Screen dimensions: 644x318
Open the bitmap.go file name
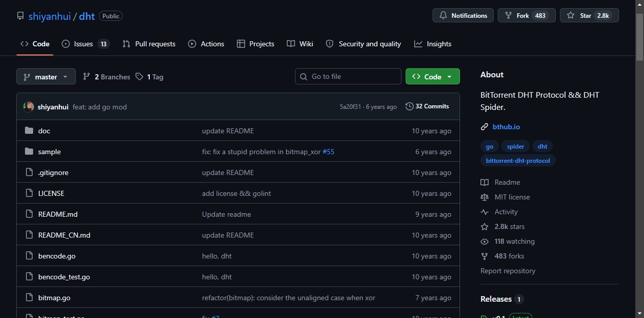coord(55,298)
